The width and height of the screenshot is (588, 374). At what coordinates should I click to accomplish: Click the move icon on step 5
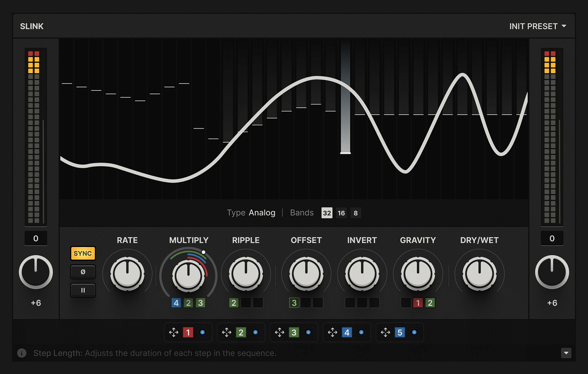point(385,332)
